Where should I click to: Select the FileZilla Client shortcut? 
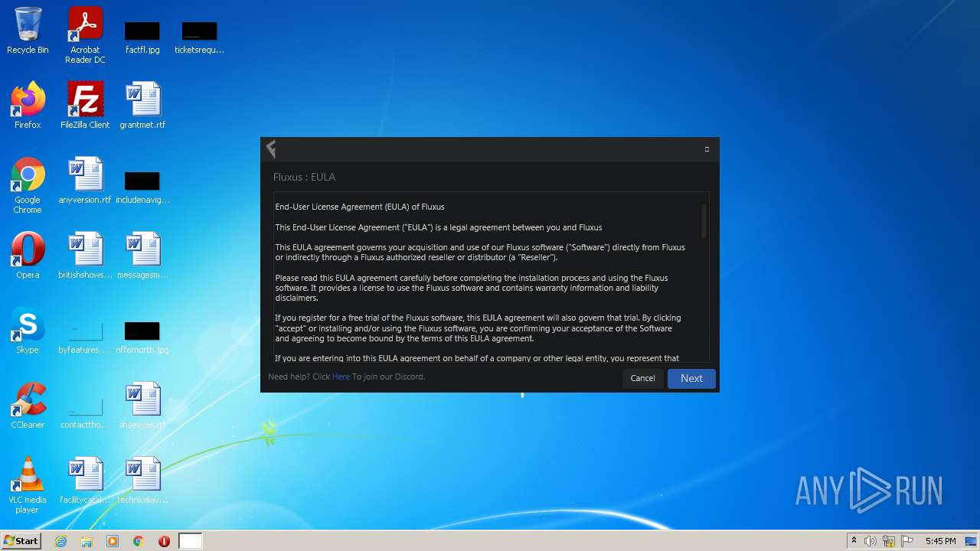(x=85, y=106)
